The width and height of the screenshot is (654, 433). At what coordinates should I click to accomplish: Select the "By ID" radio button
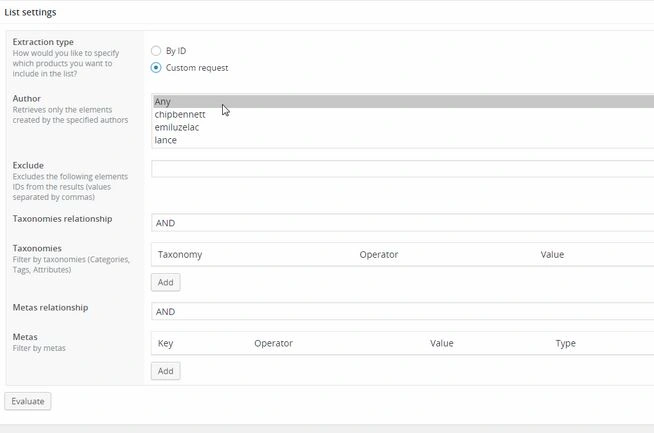(156, 50)
